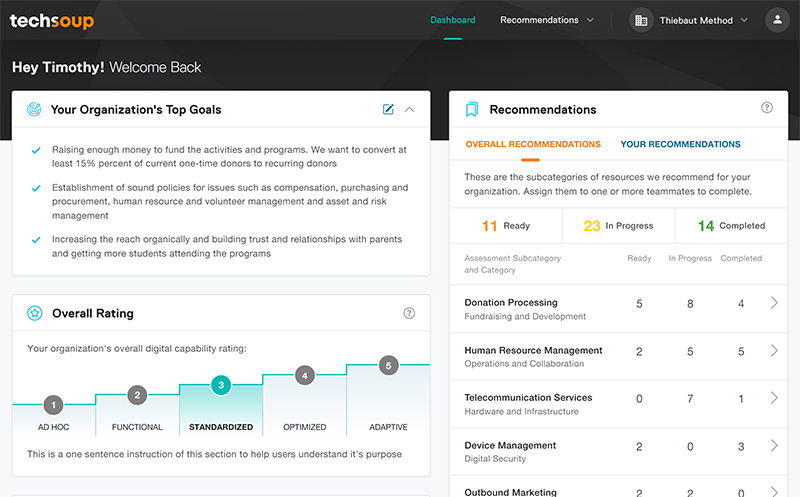Expand Donation Processing row chevron

pos(774,303)
